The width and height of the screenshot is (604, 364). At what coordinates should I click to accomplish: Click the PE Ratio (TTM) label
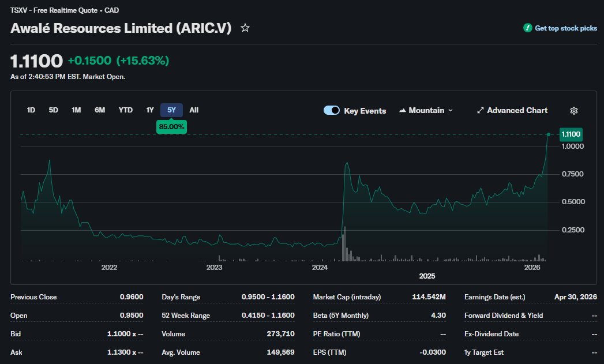[x=336, y=334]
